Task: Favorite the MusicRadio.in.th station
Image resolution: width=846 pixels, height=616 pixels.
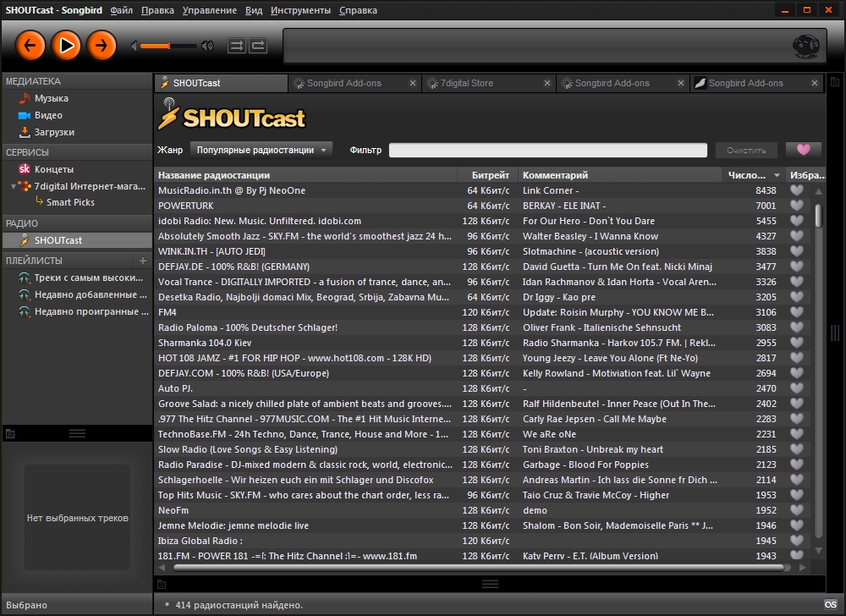Action: pyautogui.click(x=796, y=190)
